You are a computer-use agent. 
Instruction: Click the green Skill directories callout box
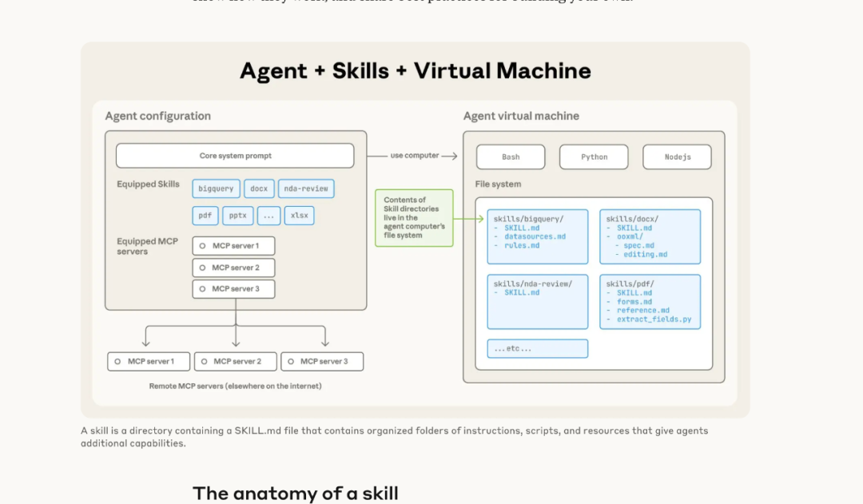point(414,217)
